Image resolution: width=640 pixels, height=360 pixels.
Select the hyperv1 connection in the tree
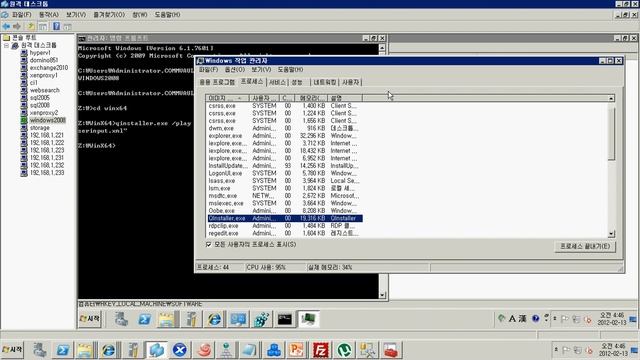40,53
